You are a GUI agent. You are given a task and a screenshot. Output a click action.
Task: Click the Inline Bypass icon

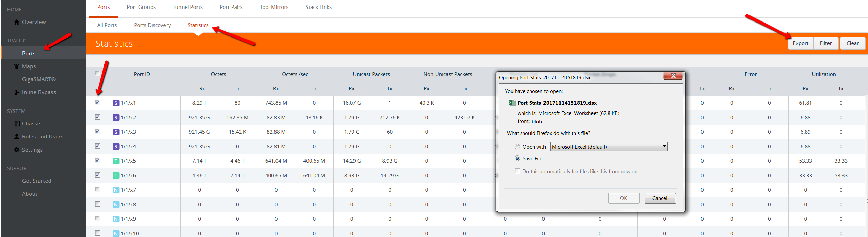point(17,92)
